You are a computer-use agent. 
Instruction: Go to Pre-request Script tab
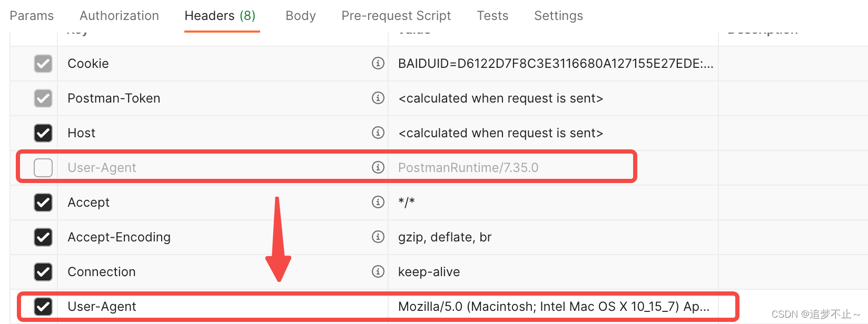(396, 16)
